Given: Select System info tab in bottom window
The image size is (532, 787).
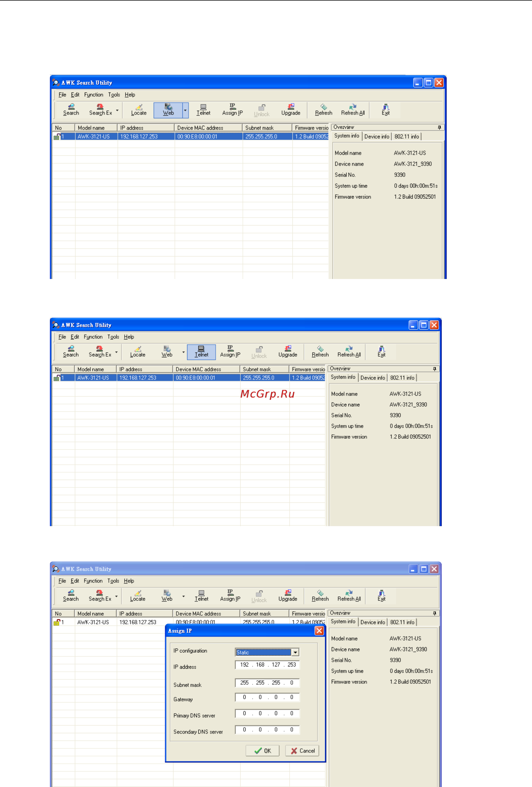Looking at the screenshot, I should point(343,621).
